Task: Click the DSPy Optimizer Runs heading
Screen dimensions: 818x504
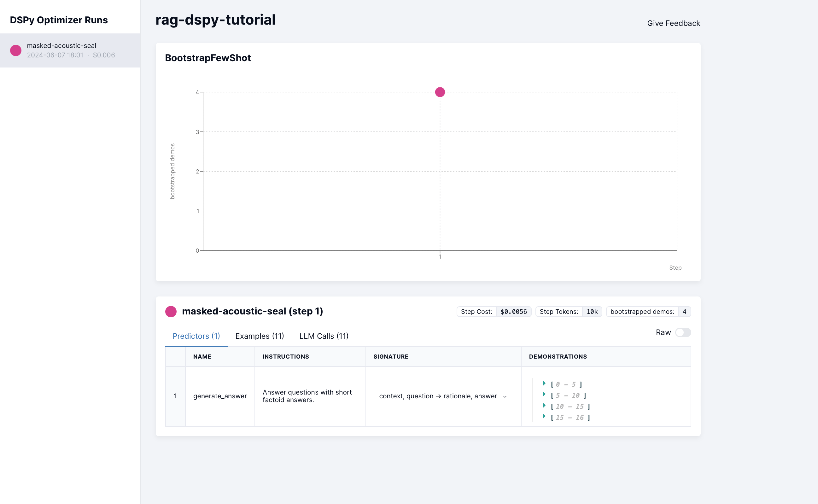Action: [x=59, y=20]
